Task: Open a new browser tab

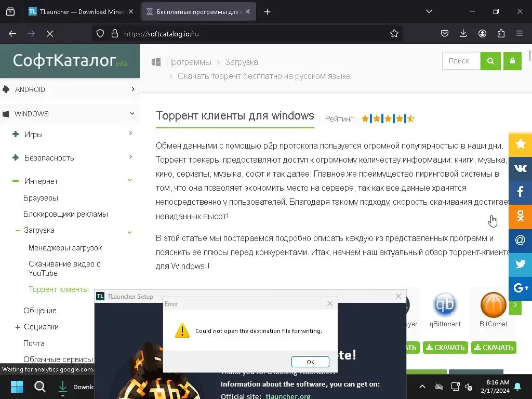Action: pyautogui.click(x=268, y=12)
